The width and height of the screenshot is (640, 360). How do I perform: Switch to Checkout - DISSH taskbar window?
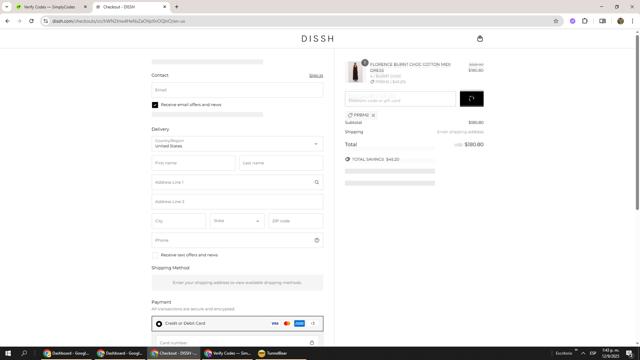click(174, 353)
